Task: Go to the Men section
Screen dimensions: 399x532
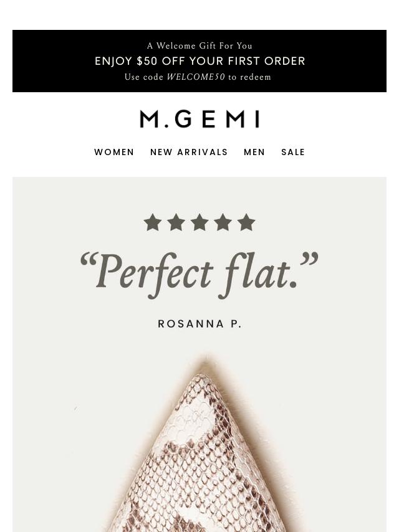Action: tap(254, 152)
